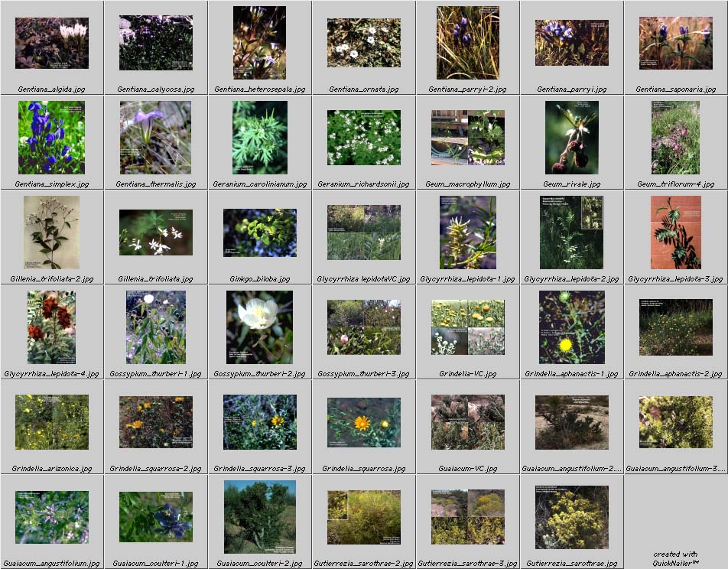Open the Geum_rivale.jpg photo
Viewport: 728px width, 569px height.
(x=572, y=138)
